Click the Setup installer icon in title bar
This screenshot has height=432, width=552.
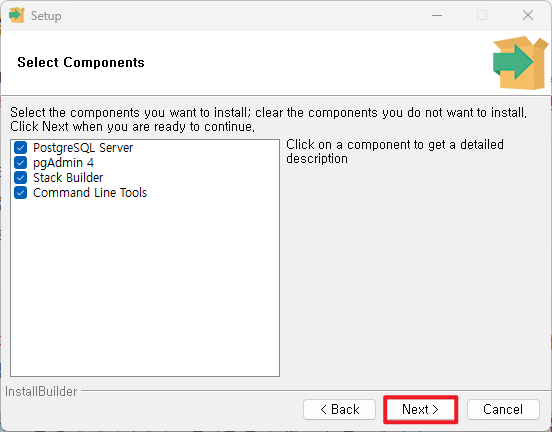17,15
